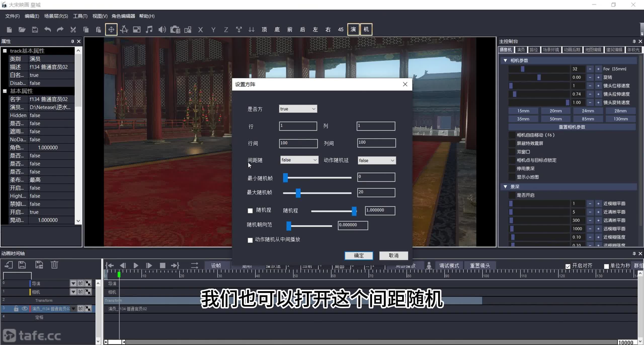644x345 pixels.
Task: Delete track with the trash icon
Action: (x=54, y=265)
